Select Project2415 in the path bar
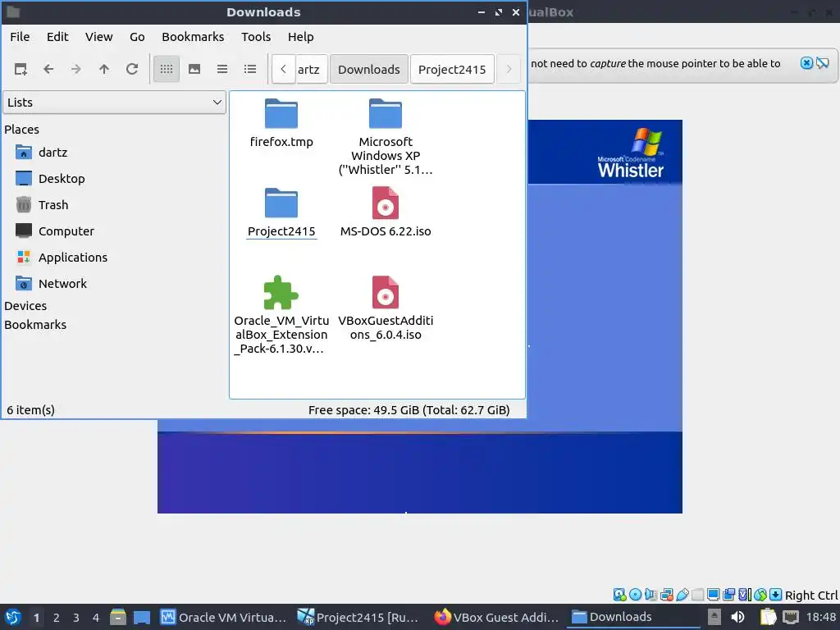This screenshot has width=840, height=630. tap(452, 70)
